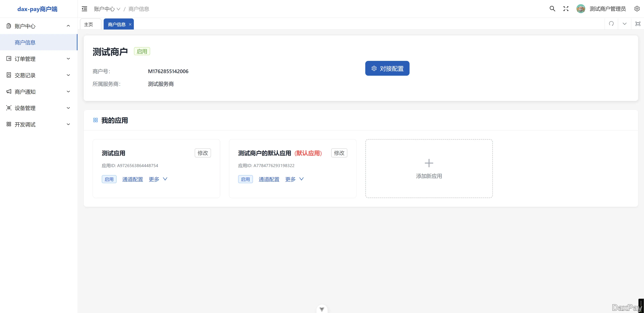Open the 更多 dropdown on 测试应用 card
644x313 pixels.
(158, 179)
